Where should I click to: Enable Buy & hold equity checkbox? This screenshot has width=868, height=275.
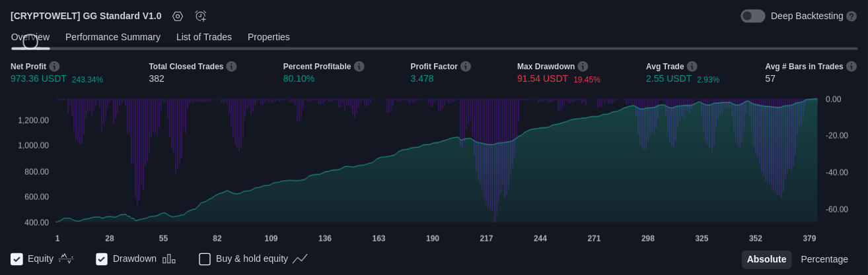tap(205, 259)
